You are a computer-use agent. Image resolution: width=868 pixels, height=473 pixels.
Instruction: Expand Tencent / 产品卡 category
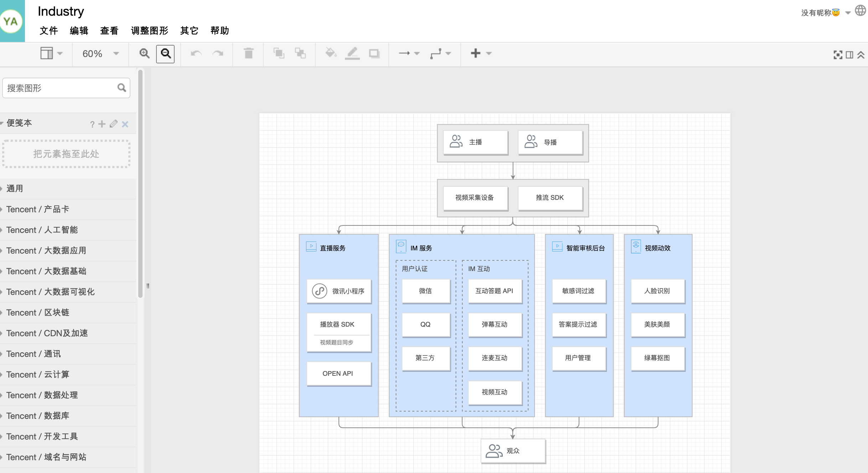[68, 209]
